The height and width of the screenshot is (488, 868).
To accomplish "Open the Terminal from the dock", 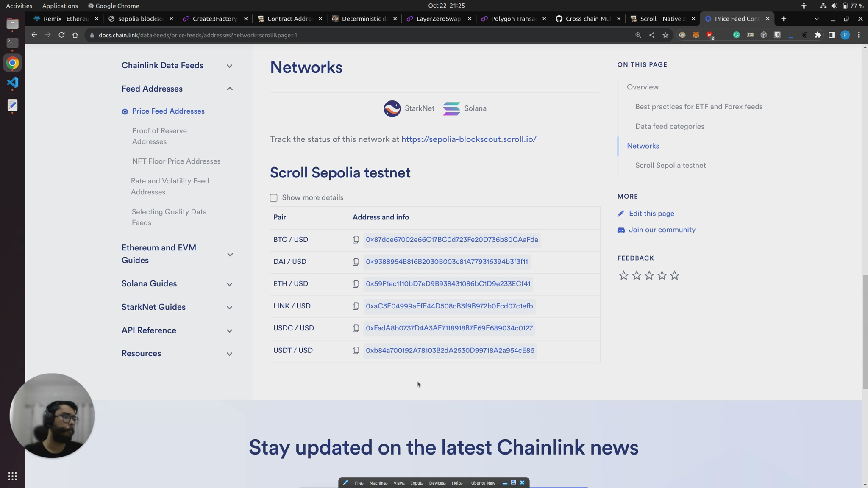I will (x=12, y=43).
